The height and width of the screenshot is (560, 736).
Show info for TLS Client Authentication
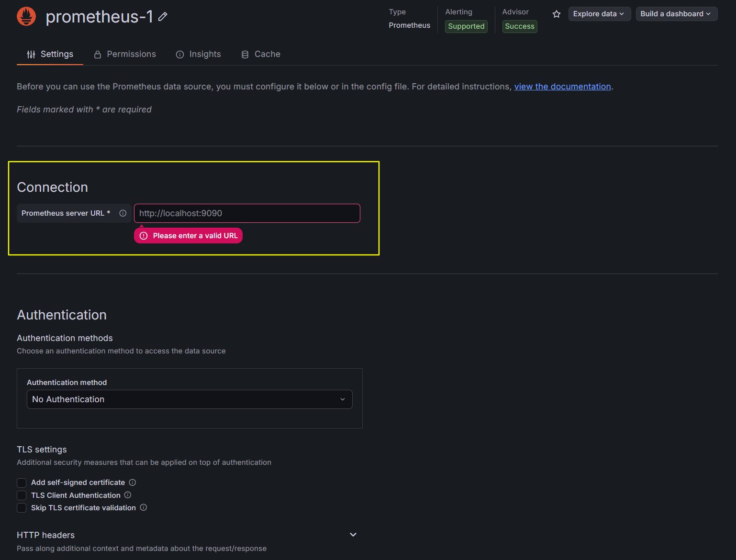point(128,495)
